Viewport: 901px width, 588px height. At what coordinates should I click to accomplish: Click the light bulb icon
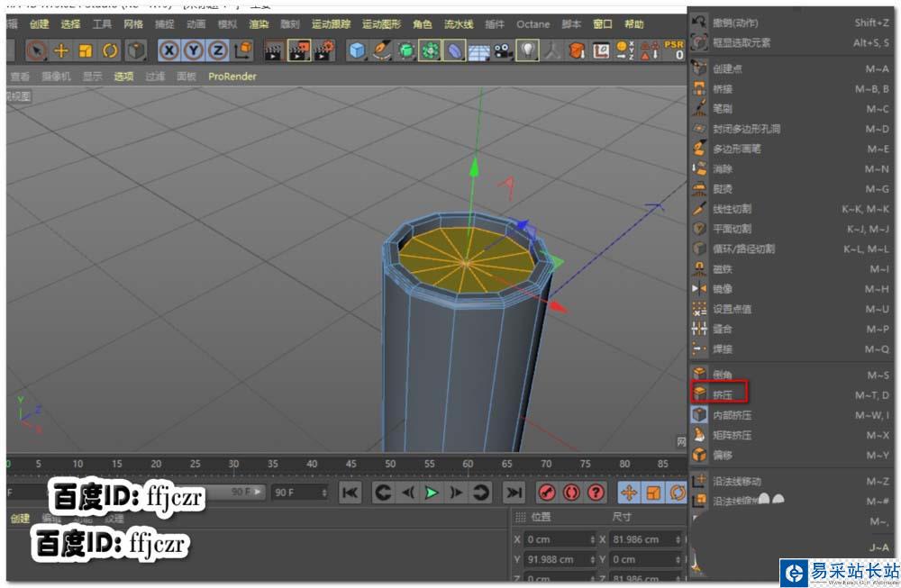click(527, 51)
